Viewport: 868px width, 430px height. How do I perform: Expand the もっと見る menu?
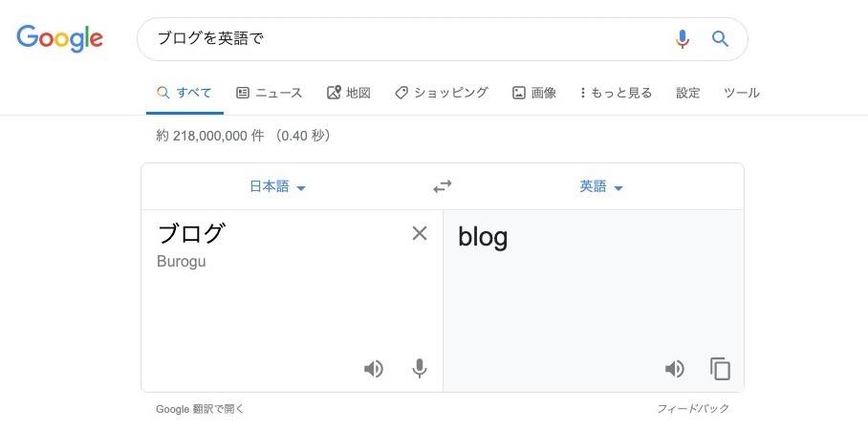click(x=616, y=93)
